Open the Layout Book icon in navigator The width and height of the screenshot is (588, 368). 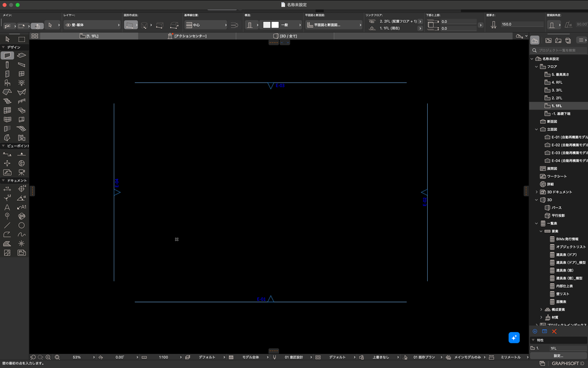point(559,40)
